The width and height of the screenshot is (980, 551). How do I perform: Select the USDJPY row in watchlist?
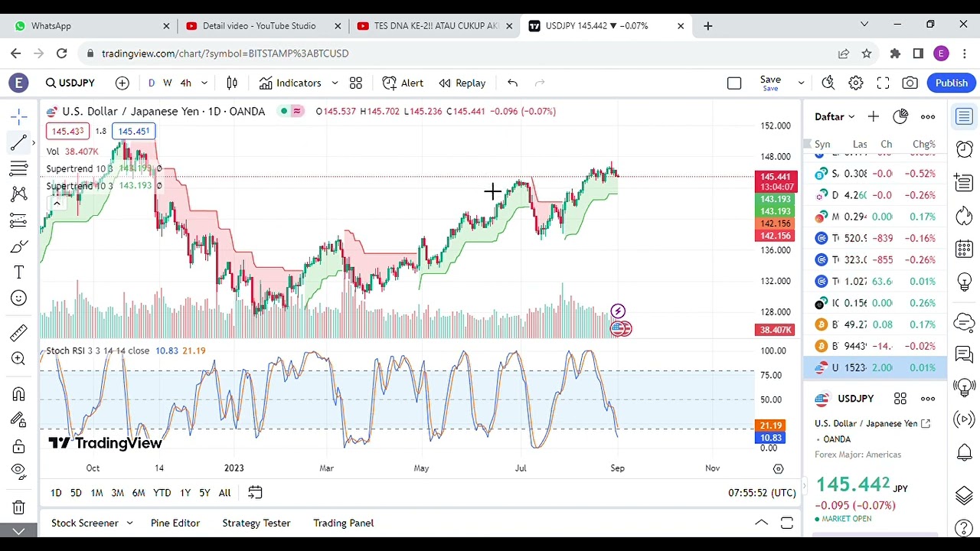875,367
